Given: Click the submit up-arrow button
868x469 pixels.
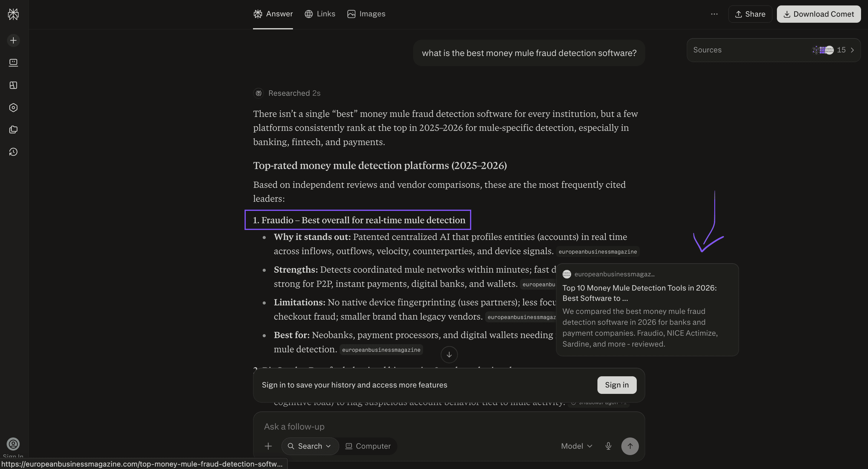Looking at the screenshot, I should click(x=630, y=446).
